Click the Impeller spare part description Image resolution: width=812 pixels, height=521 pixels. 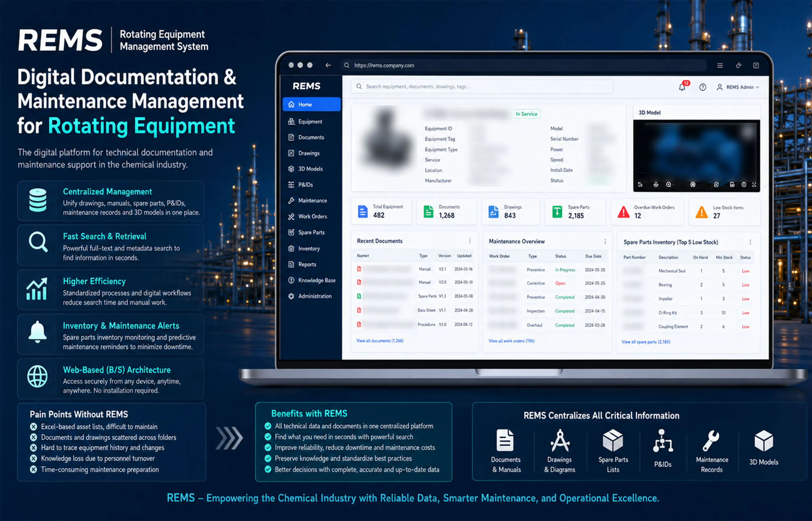point(665,299)
